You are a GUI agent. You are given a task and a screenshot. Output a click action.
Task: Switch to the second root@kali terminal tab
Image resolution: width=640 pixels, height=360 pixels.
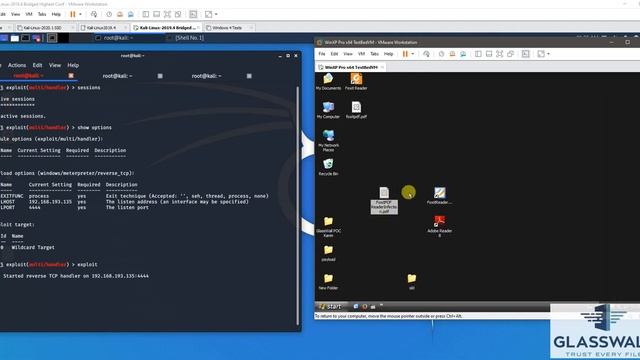117,76
